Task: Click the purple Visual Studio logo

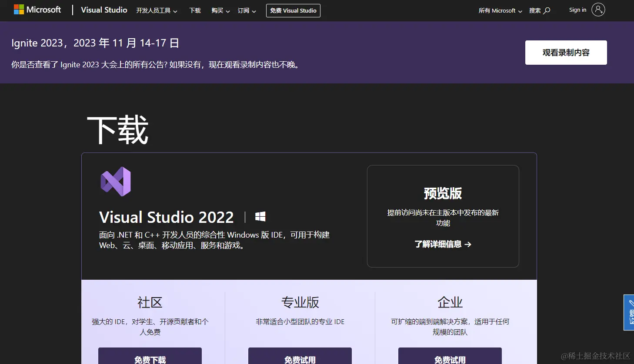Action: (x=116, y=181)
